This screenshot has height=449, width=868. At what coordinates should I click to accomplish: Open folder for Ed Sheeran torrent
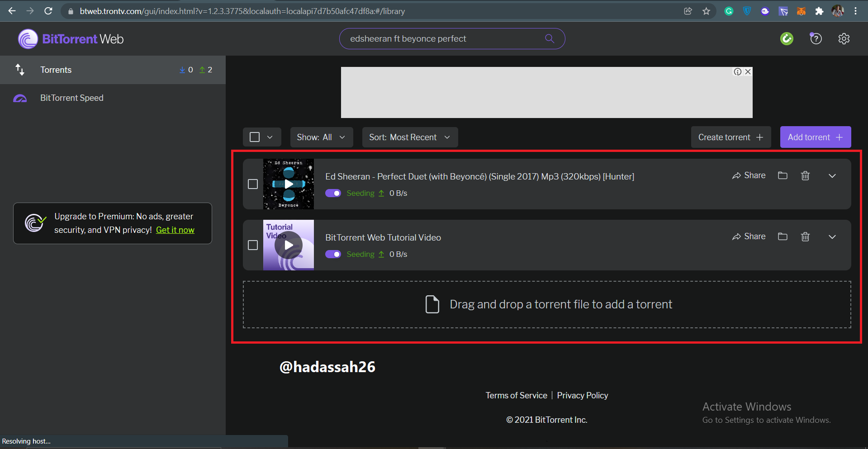(x=783, y=175)
